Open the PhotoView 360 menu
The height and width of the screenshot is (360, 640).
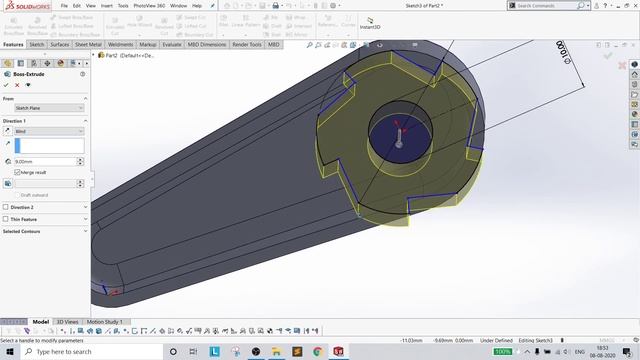pos(149,6)
